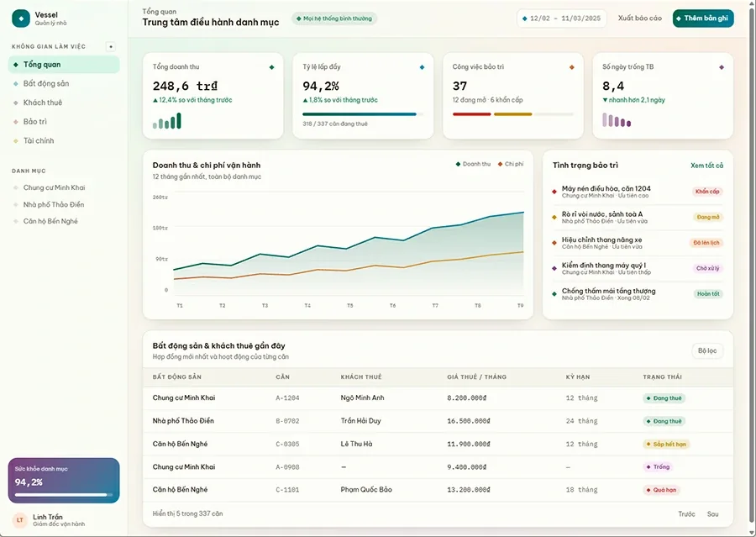The height and width of the screenshot is (537, 756).
Task: Click the Vessel logo icon
Action: coord(21,18)
